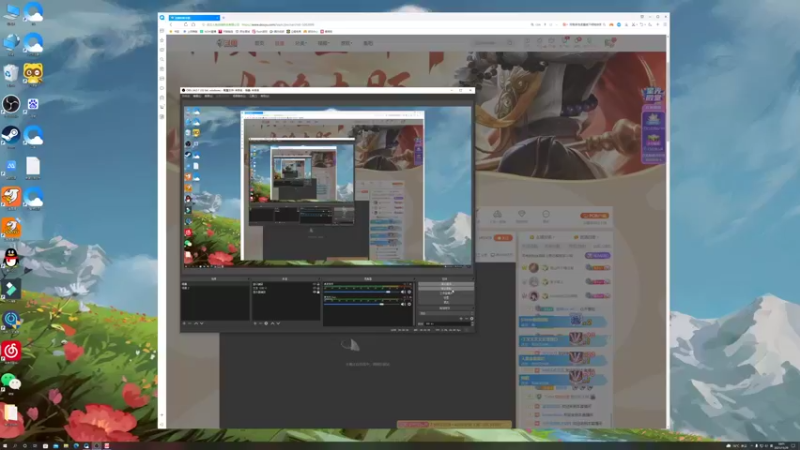Image resolution: width=800 pixels, height=450 pixels.
Task: Enable Studio Mode in OBS controls
Action: click(x=445, y=293)
